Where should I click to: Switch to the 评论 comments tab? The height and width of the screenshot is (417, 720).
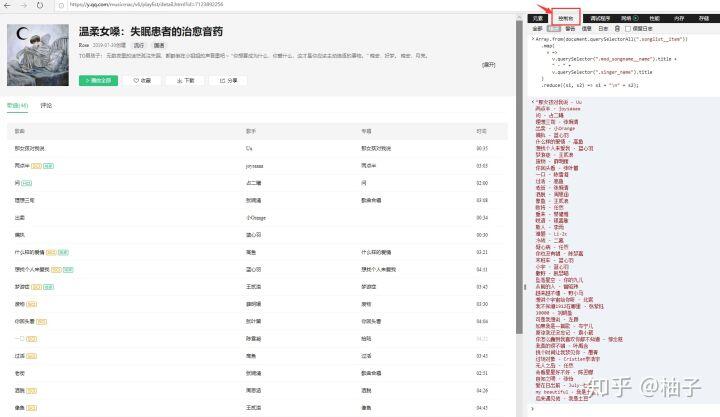pos(46,106)
